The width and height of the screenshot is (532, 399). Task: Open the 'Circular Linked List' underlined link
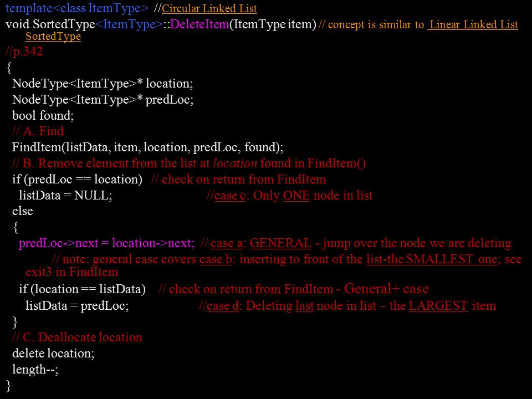coord(209,8)
